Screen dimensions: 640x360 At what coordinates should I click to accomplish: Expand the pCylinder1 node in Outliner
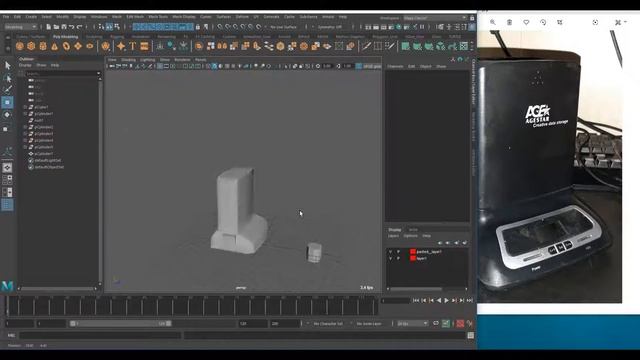pos(25,114)
